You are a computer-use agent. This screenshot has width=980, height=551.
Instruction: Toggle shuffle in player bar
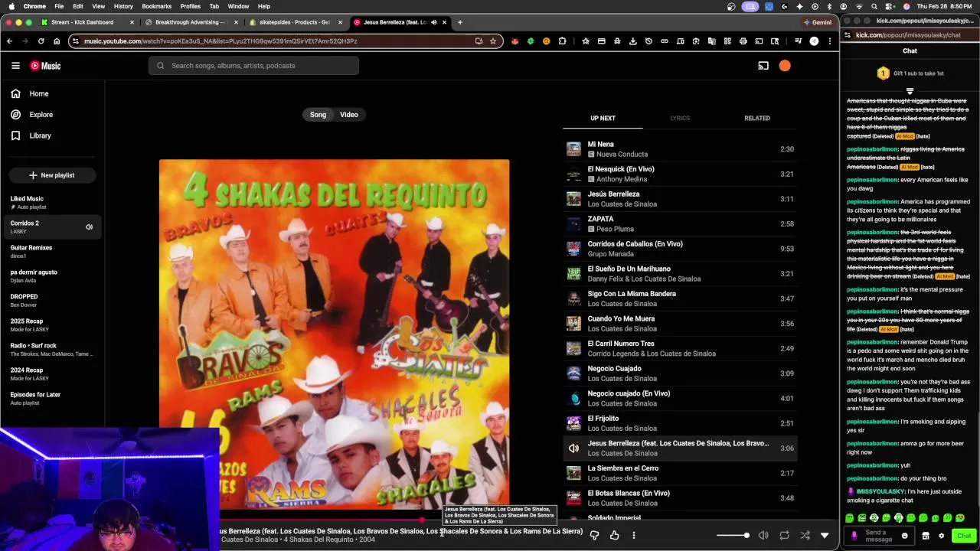point(805,536)
